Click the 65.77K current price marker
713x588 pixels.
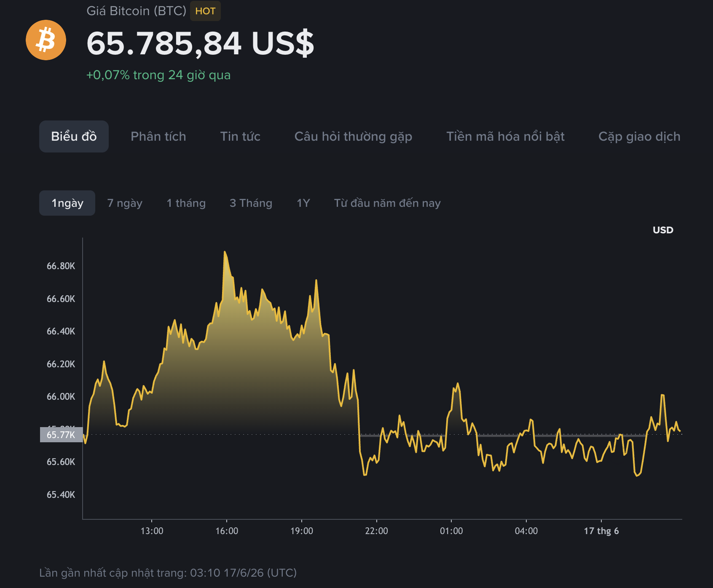tap(61, 435)
